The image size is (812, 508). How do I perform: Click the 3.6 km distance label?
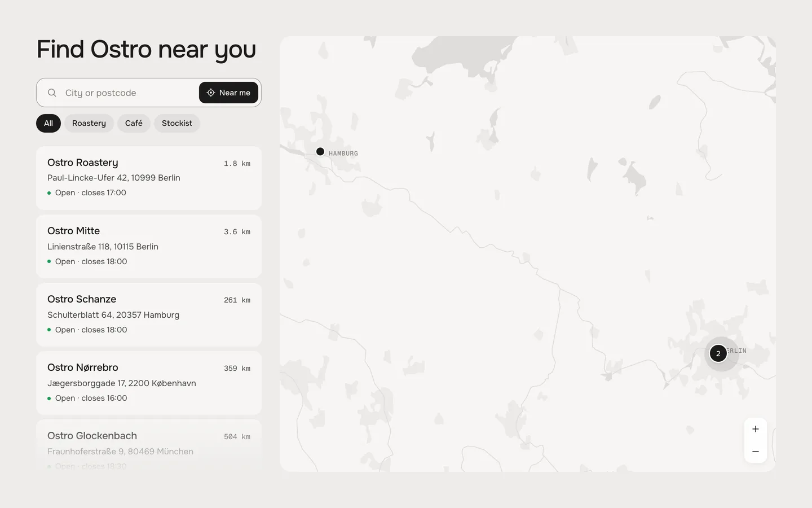237,232
